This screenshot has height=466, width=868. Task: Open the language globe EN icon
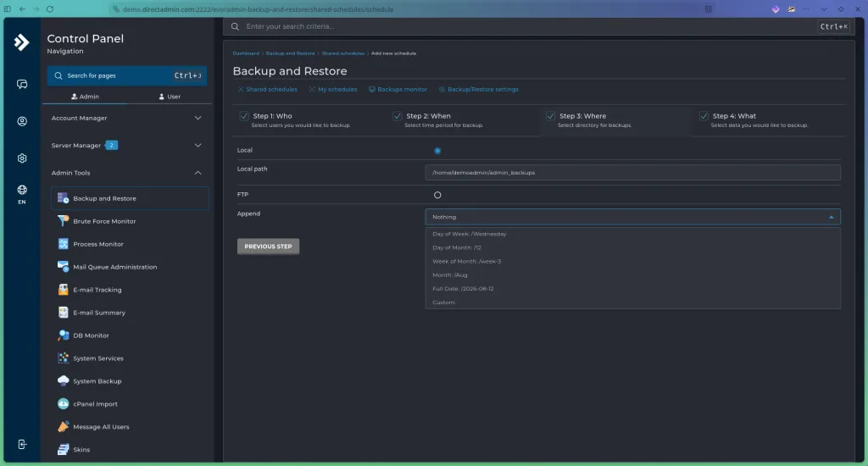point(21,194)
